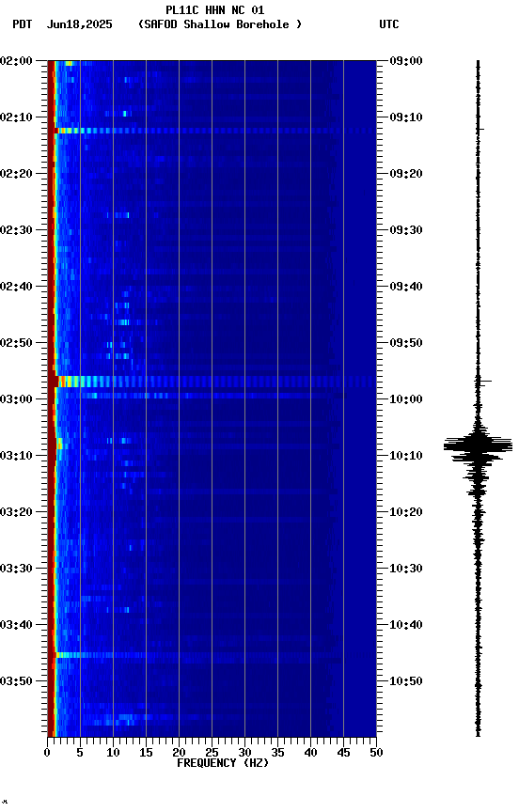Click the 5 Hz frequency axis label
519x812 pixels.
point(80,753)
